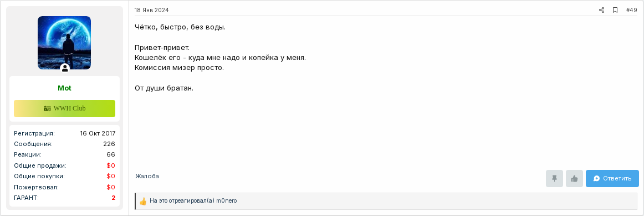This screenshot has width=644, height=216.
Task: Click the share icon in post header
Action: coord(602,10)
